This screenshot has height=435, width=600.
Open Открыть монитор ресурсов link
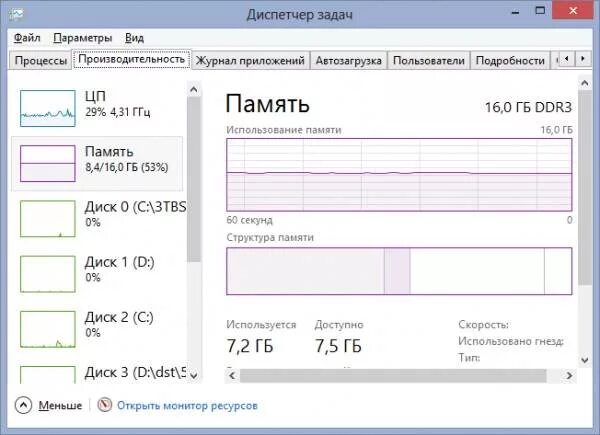click(187, 406)
